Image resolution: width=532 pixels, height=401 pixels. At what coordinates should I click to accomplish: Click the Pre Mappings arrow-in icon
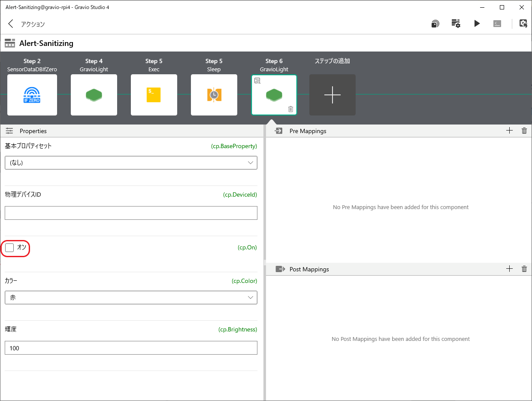pyautogui.click(x=278, y=131)
